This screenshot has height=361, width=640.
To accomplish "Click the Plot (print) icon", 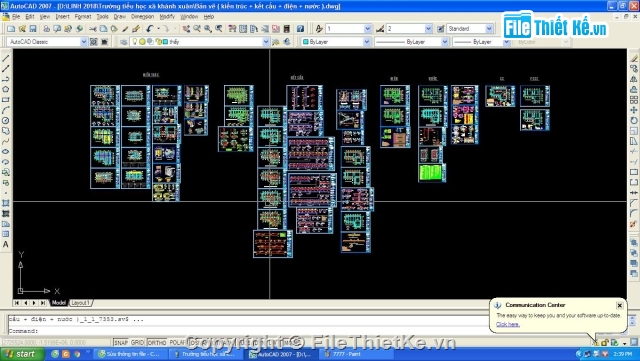I will (x=47, y=29).
